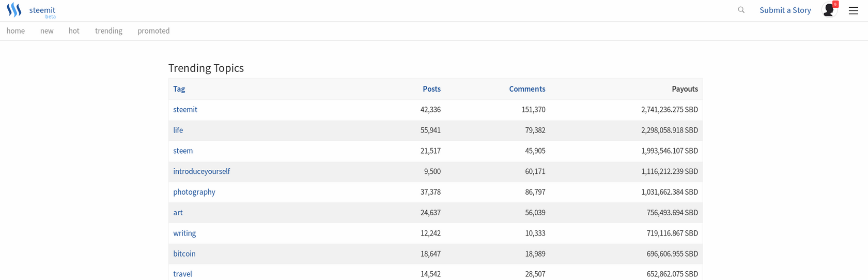Open the user avatar profile icon

(829, 10)
